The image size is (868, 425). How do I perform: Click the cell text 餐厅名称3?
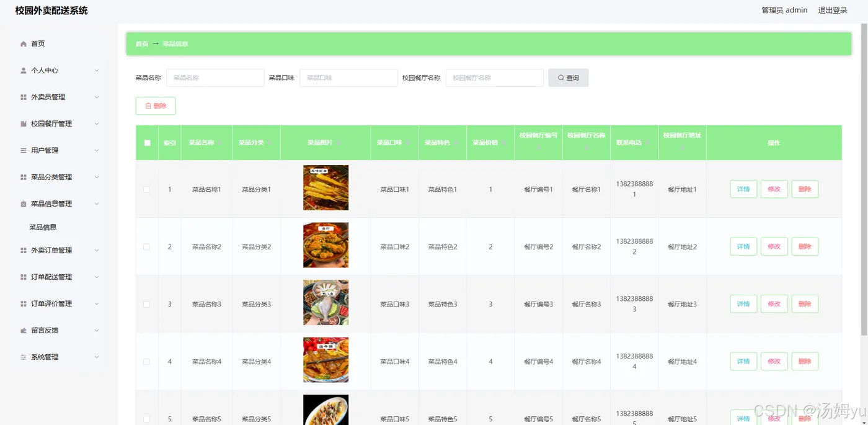tap(587, 305)
